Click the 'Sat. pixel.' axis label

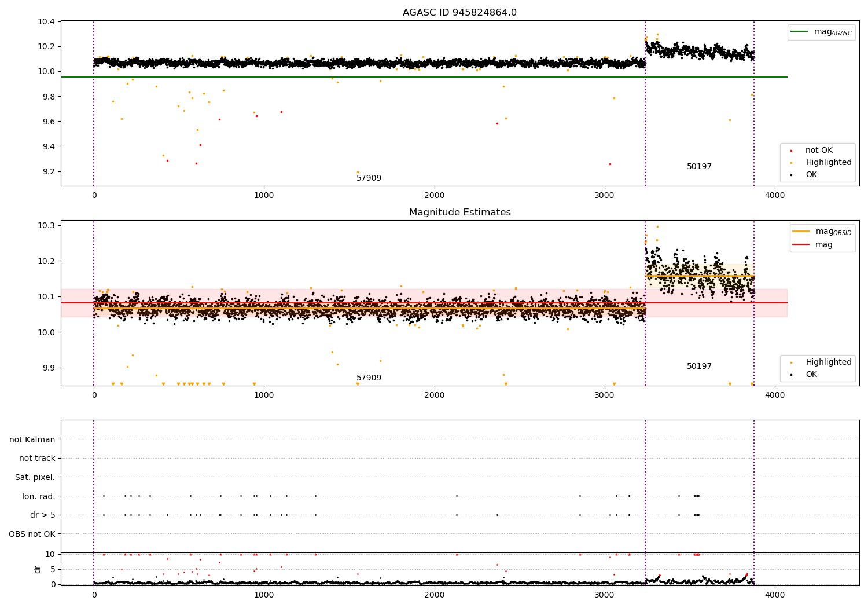click(x=35, y=478)
